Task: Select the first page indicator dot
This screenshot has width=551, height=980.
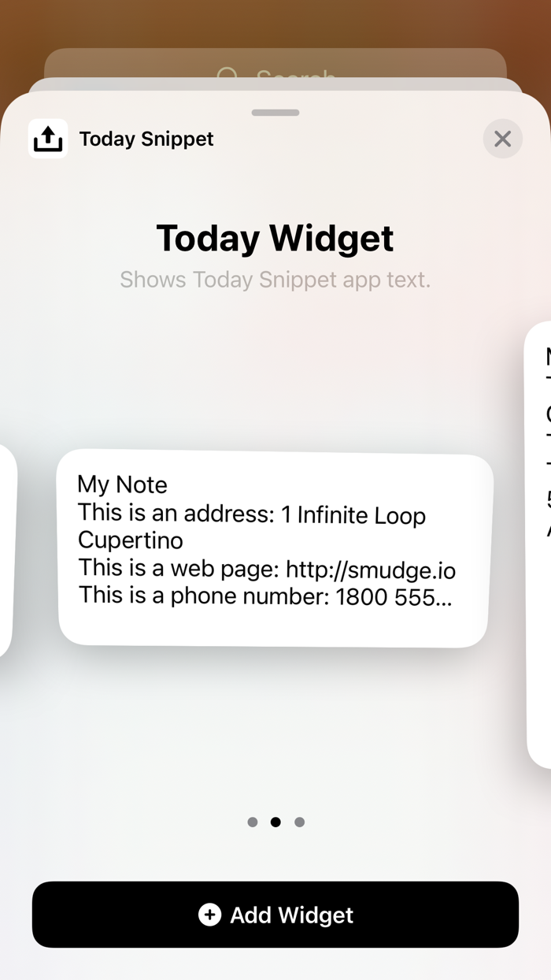Action: point(252,822)
